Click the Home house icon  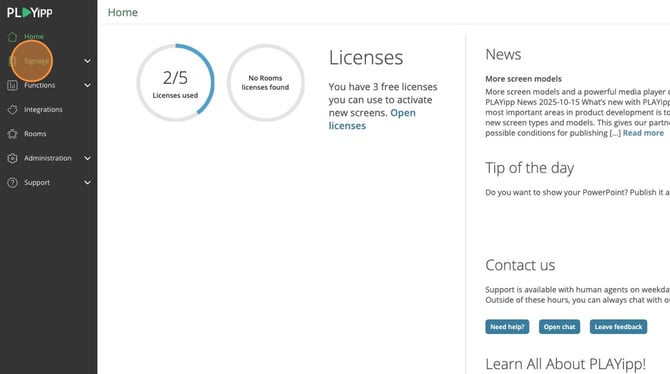(12, 37)
